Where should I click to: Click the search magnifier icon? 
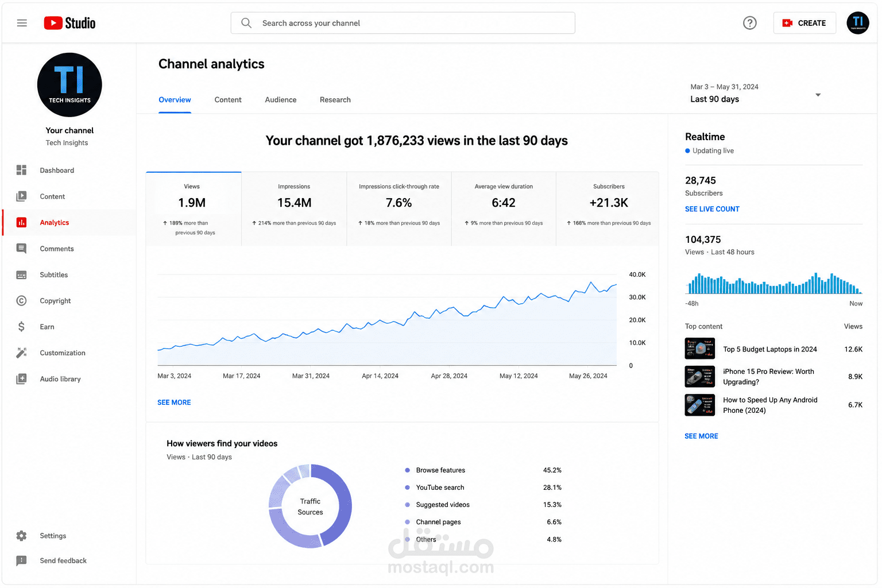click(246, 23)
